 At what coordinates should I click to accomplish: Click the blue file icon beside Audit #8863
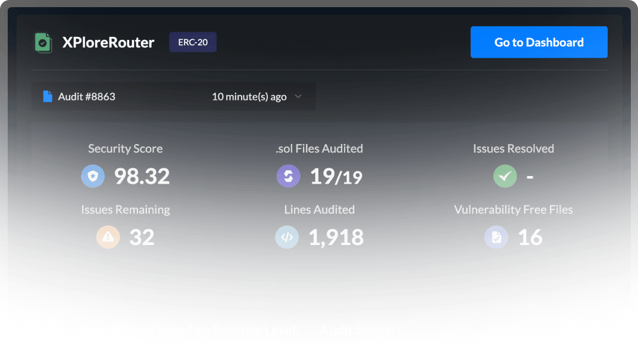coord(48,96)
